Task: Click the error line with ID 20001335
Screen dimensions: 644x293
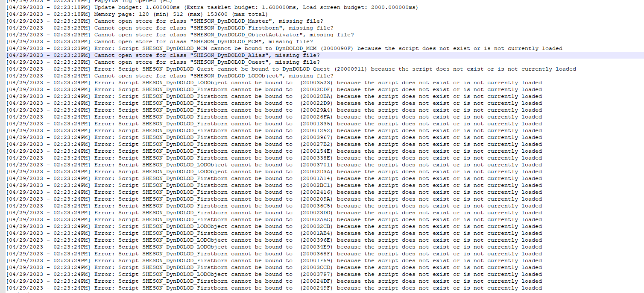Action: [274, 124]
